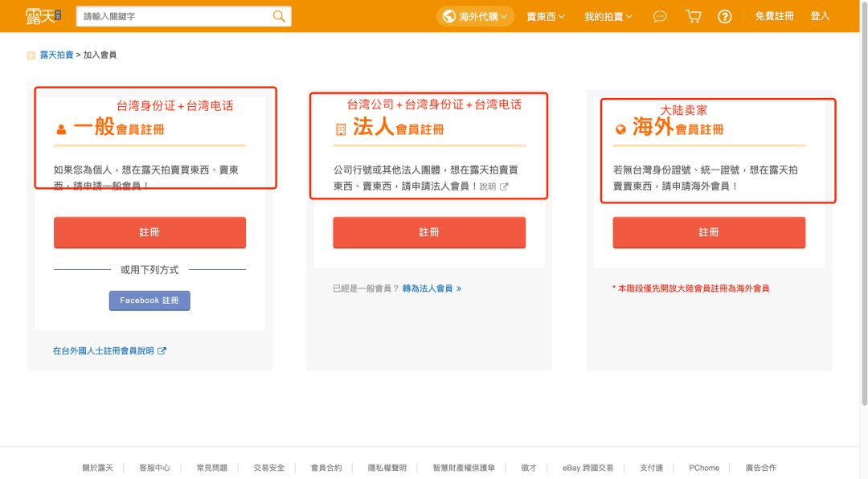
Task: Click the globe icon on 海外代購
Action: (448, 15)
